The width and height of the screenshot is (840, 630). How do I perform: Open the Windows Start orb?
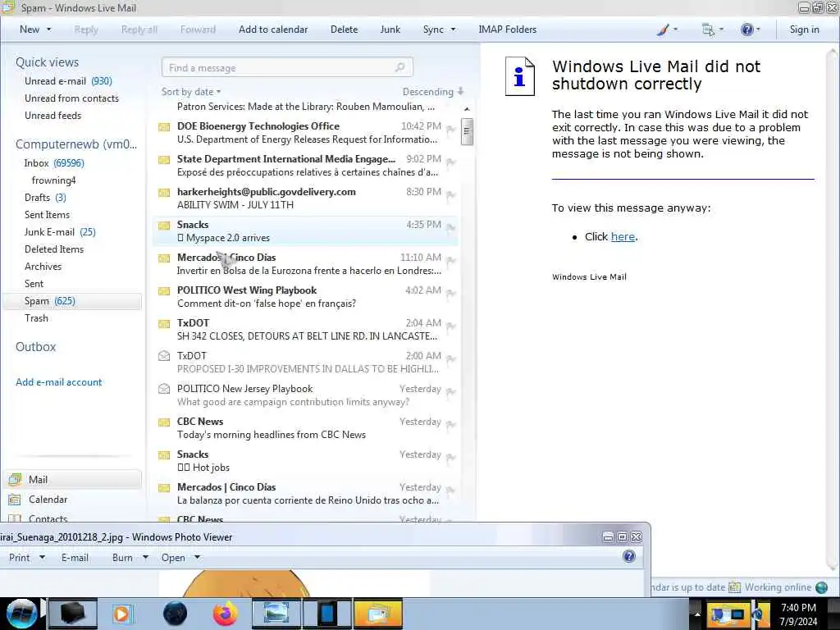(x=21, y=614)
